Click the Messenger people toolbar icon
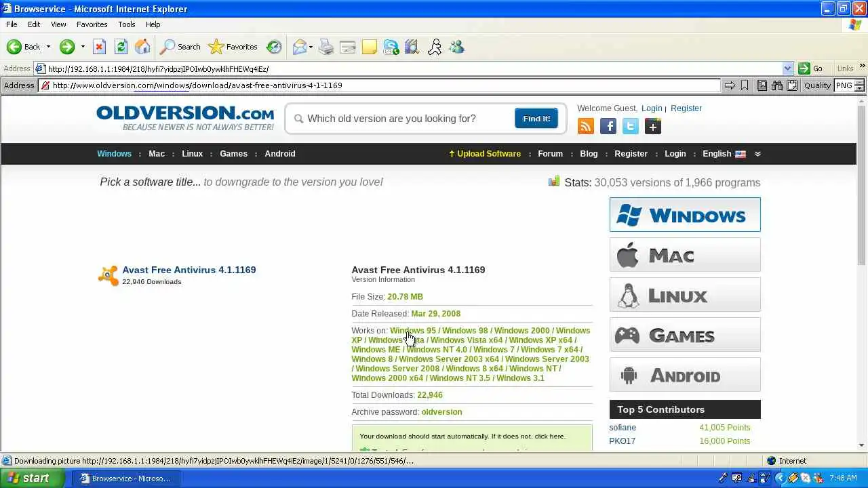Screen dimensions: 868x488 click(x=456, y=47)
